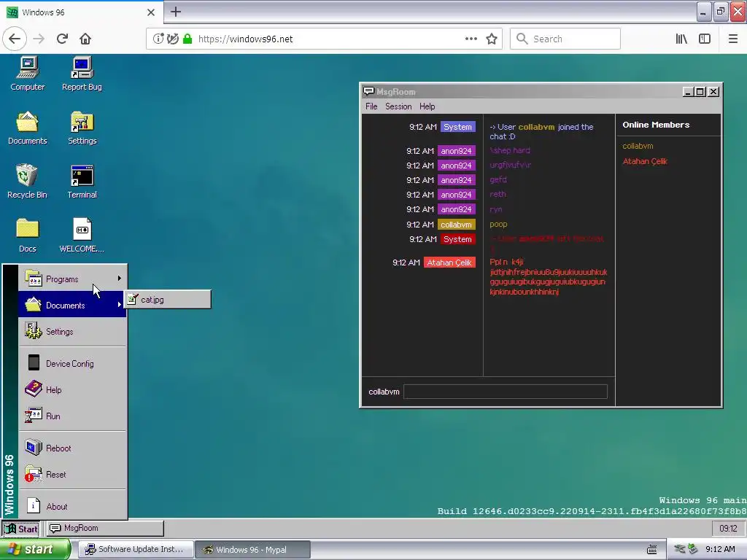Image resolution: width=747 pixels, height=560 pixels.
Task: Select Documents in the start menu
Action: 72,306
